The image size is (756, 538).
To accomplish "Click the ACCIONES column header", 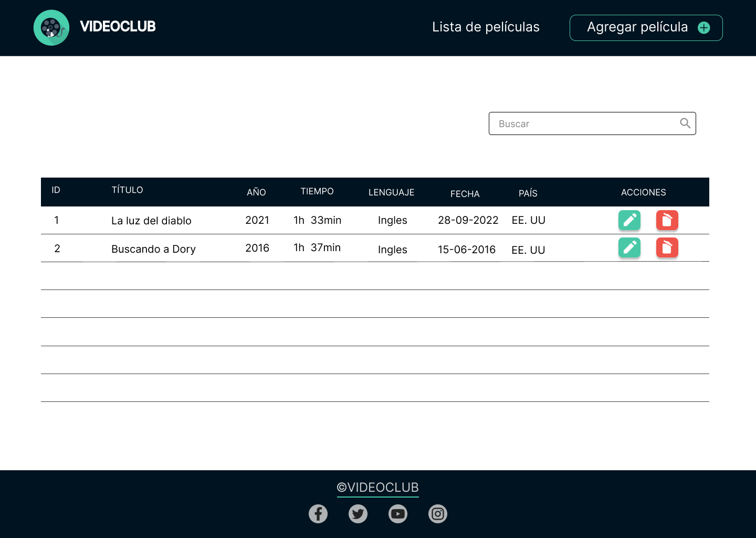I will 643,192.
